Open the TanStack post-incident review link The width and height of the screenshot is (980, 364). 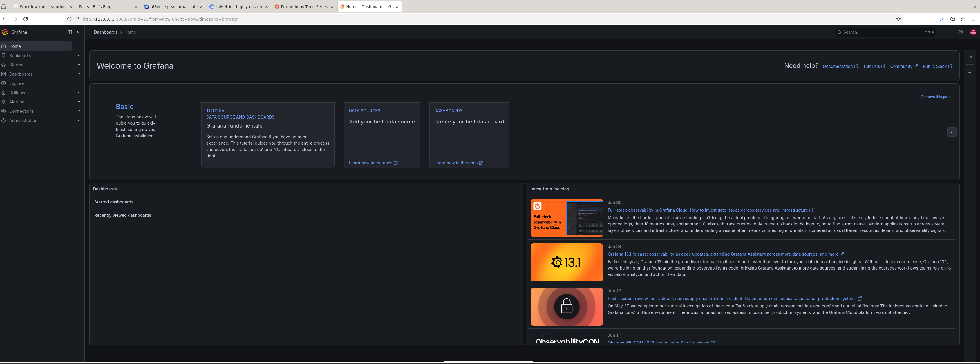[735, 299]
